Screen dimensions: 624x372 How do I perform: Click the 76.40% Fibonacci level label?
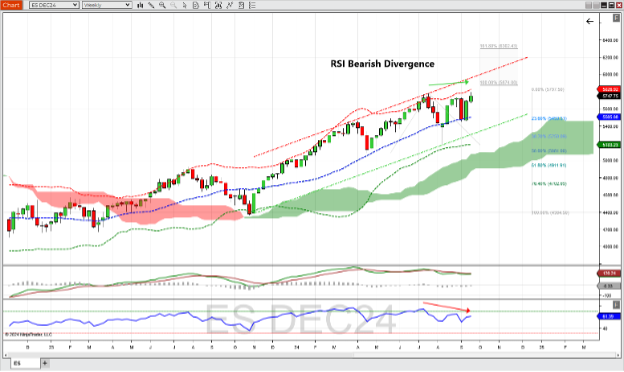549,184
